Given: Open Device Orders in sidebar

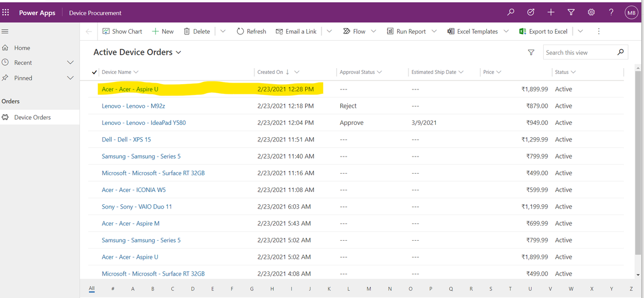Looking at the screenshot, I should [x=40, y=117].
